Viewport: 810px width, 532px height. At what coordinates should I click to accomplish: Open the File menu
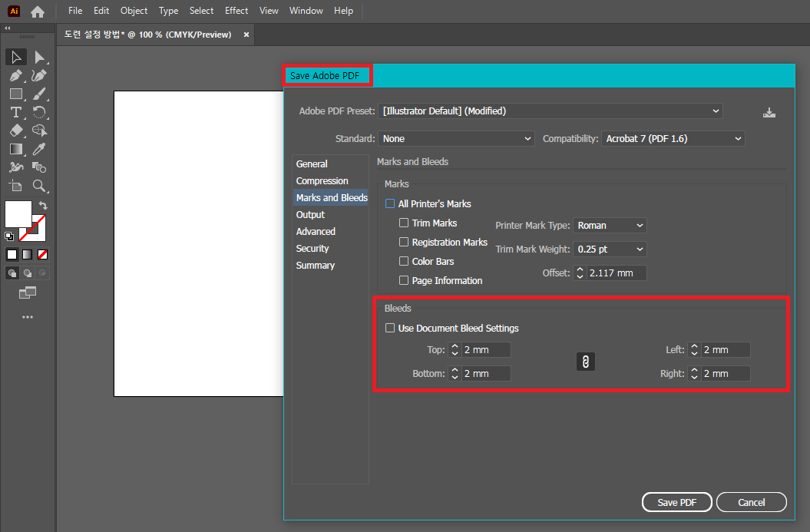click(x=75, y=11)
